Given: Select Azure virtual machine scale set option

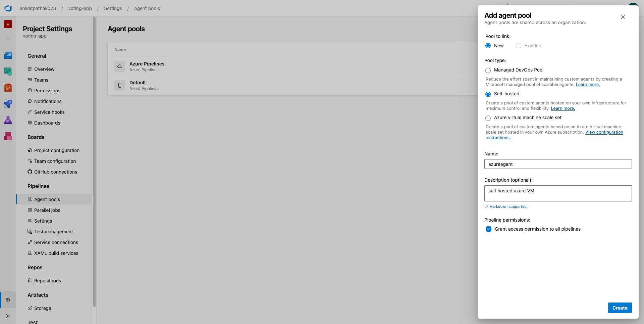Looking at the screenshot, I should tap(488, 118).
